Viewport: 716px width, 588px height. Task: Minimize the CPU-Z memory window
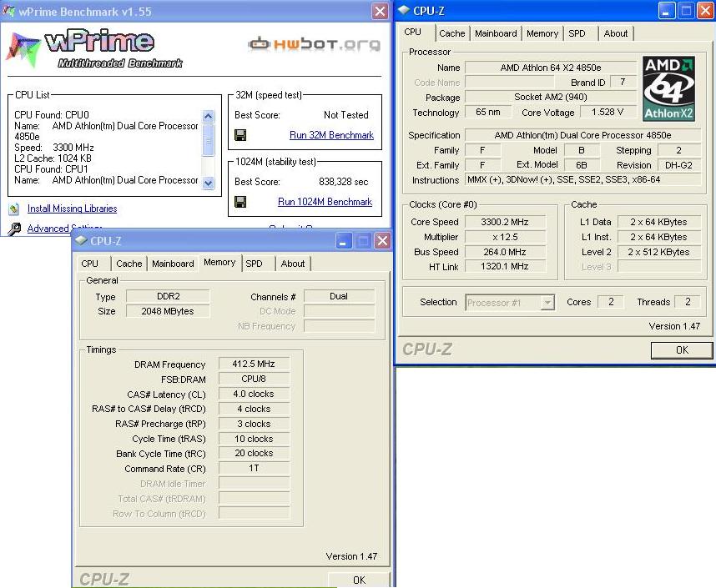[x=345, y=240]
